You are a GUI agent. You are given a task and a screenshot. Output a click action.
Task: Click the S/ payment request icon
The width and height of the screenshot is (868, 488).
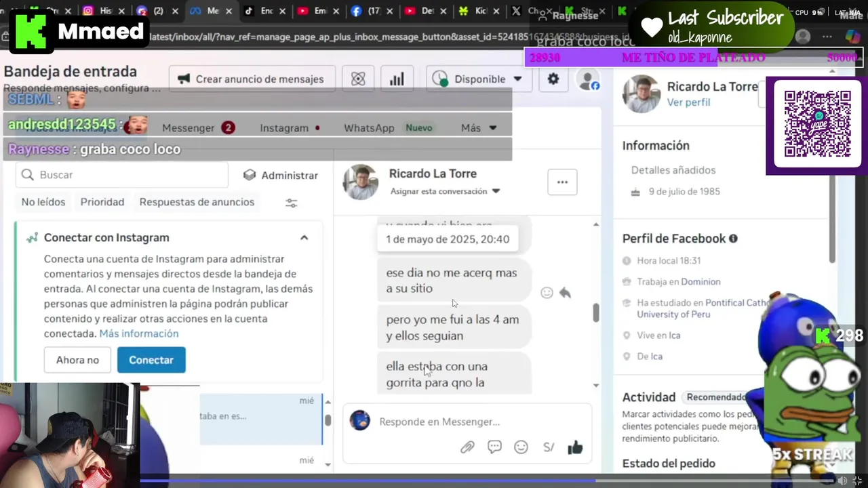click(549, 447)
